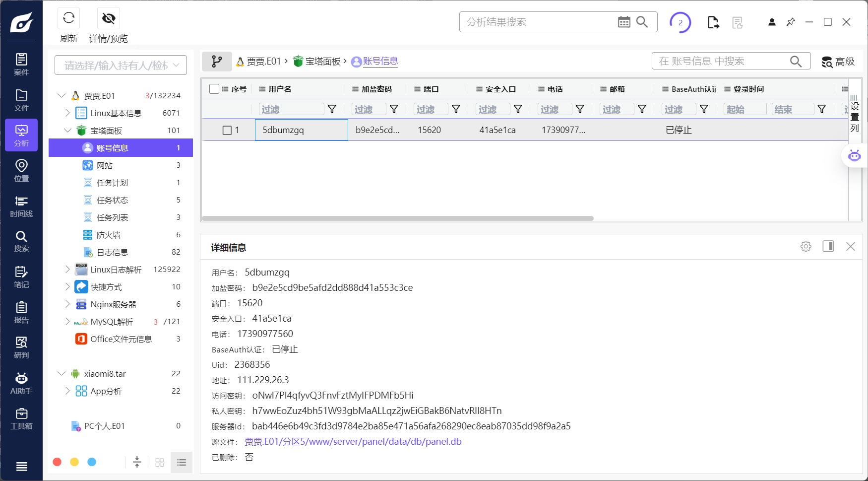Open the 研判 sidebar section
Image resolution: width=868 pixels, height=481 pixels.
pyautogui.click(x=21, y=347)
